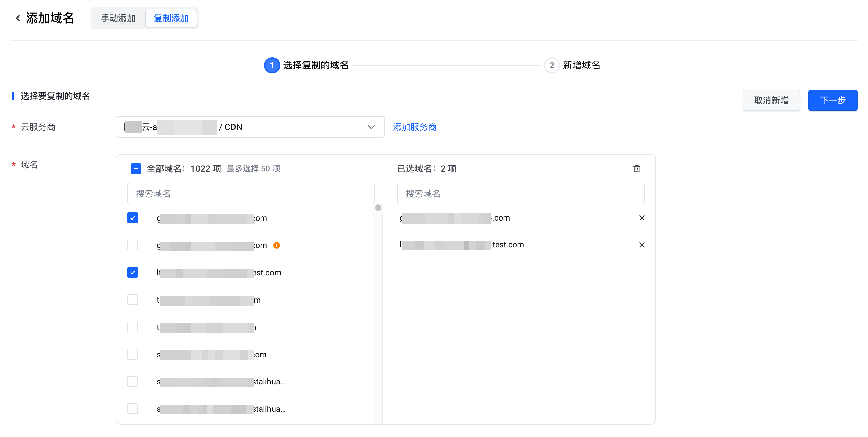Select the 复制添加 tab
This screenshot has height=437, width=868.
pyautogui.click(x=171, y=18)
